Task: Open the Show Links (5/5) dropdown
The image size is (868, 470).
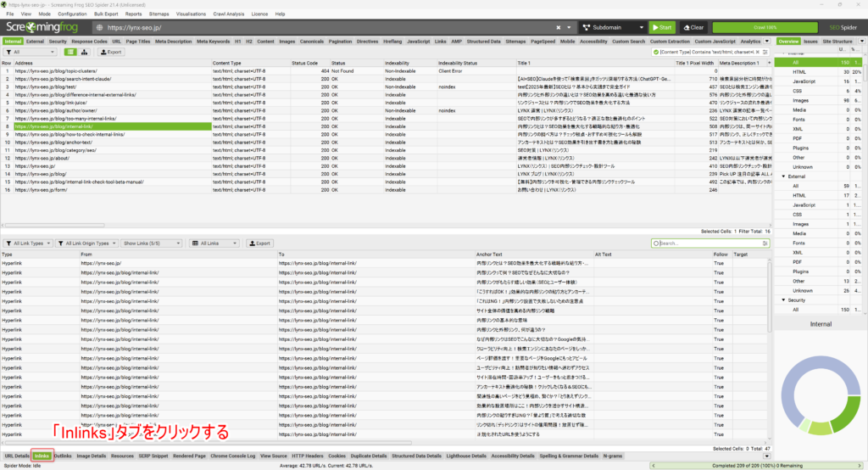Action: point(152,243)
